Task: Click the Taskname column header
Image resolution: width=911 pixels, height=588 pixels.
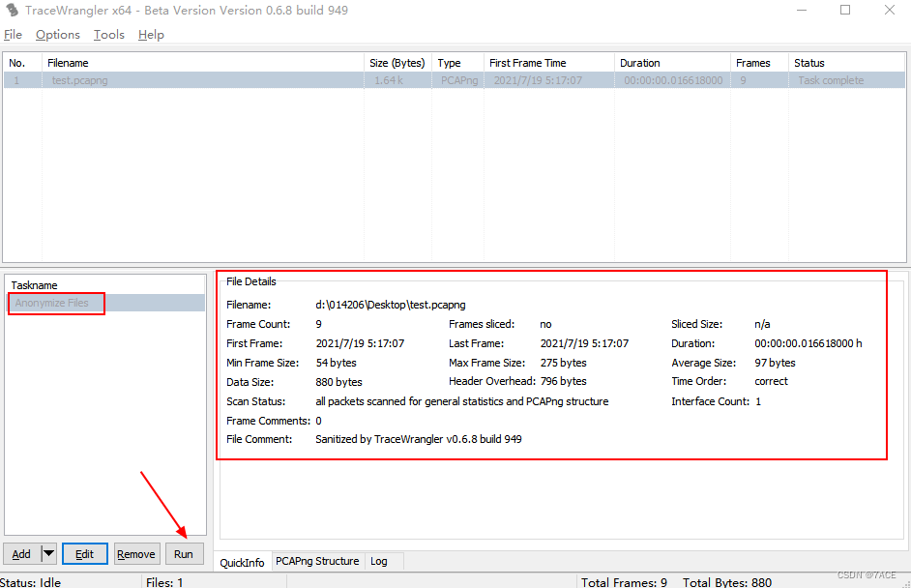Action: (x=105, y=285)
